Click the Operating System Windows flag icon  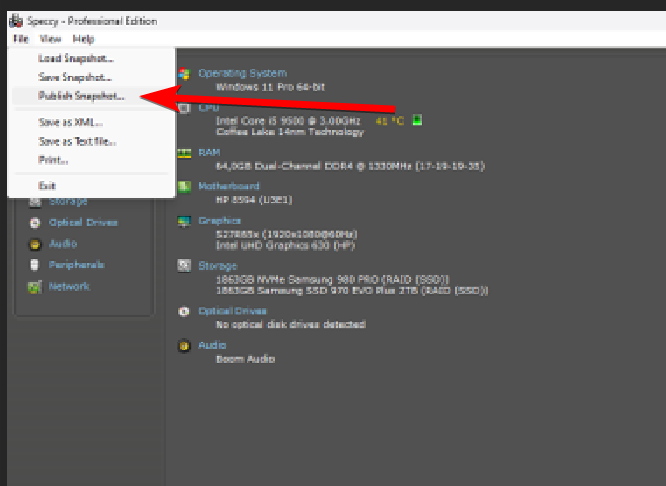point(184,74)
